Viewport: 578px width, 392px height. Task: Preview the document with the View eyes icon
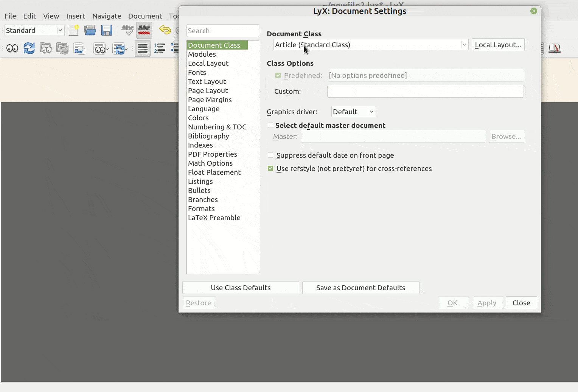coord(12,48)
